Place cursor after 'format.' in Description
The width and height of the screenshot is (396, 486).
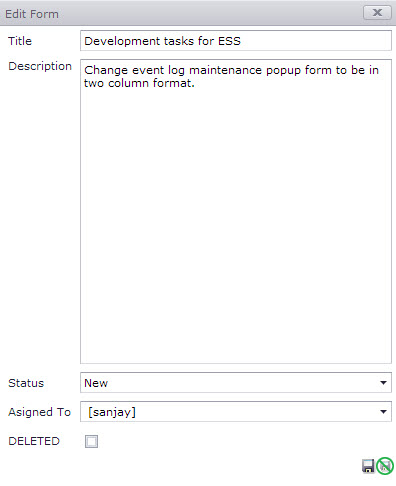pos(196,83)
